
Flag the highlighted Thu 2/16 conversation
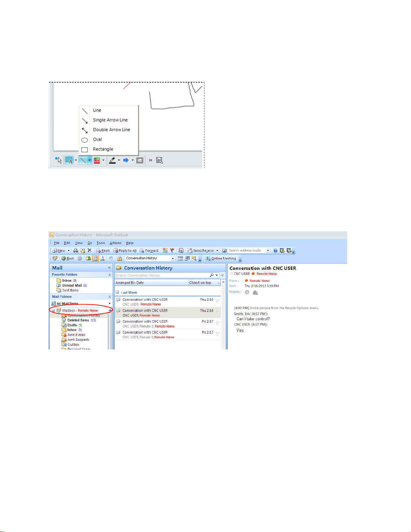click(217, 312)
